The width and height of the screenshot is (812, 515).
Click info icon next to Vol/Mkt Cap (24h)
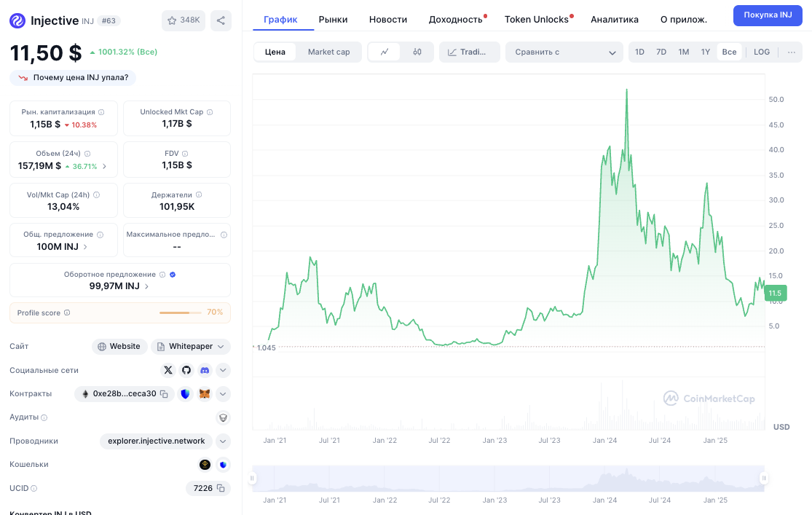click(96, 194)
